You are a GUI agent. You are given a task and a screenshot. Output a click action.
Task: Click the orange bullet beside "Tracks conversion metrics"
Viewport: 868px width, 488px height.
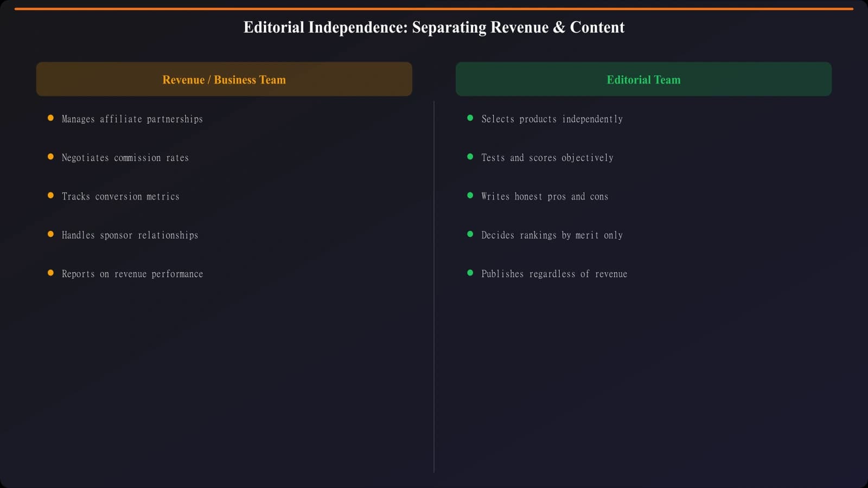(x=50, y=195)
